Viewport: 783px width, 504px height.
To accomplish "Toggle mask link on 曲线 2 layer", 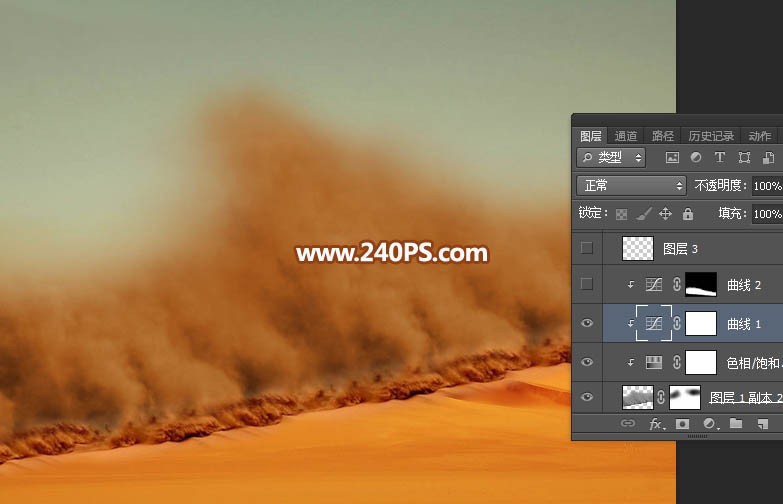I will [x=677, y=285].
